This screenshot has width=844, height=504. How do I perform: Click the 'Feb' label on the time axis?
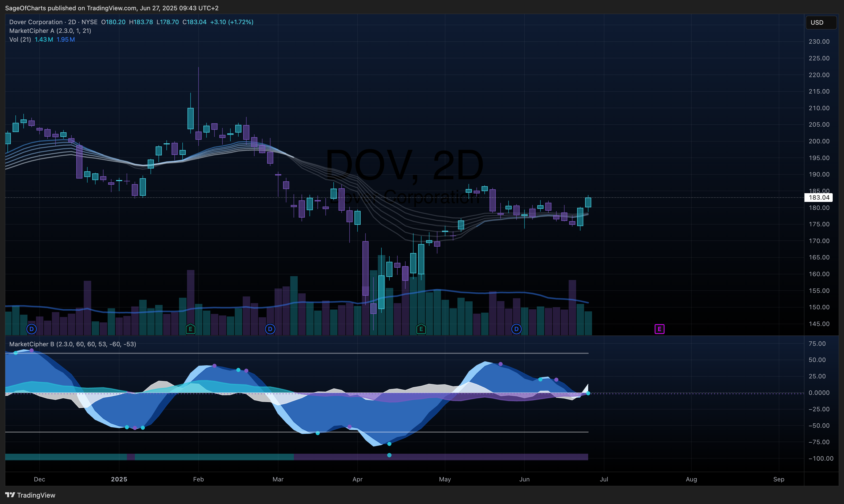point(198,479)
